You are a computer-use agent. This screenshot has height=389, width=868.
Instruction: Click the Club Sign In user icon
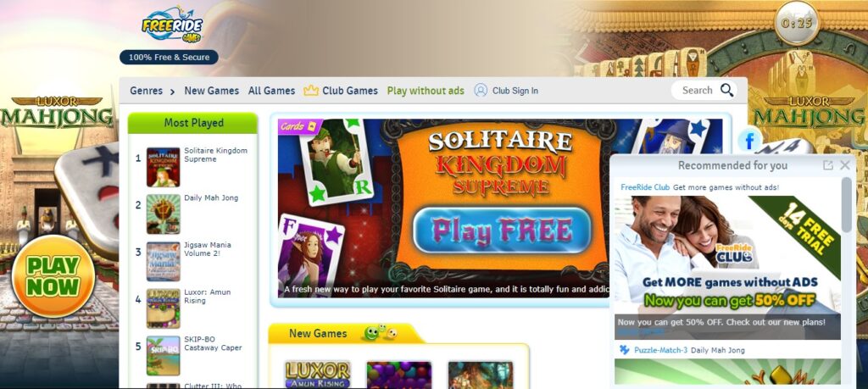click(481, 90)
